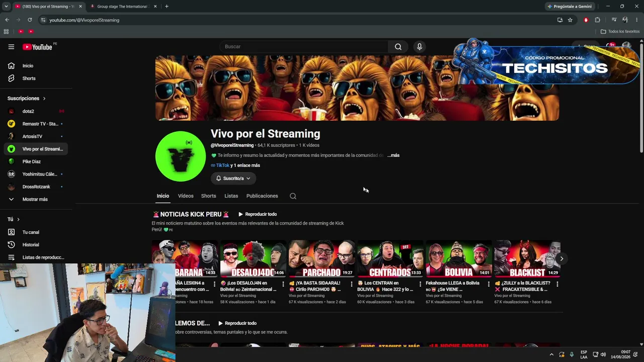Viewport: 644px width, 362px height.
Task: Click the address bar URL
Action: [x=85, y=20]
